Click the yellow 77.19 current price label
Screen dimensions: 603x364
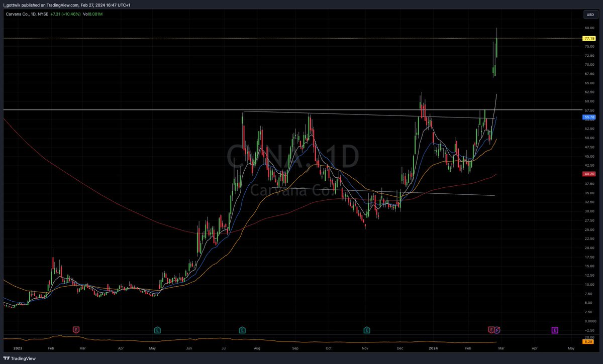[x=589, y=38]
